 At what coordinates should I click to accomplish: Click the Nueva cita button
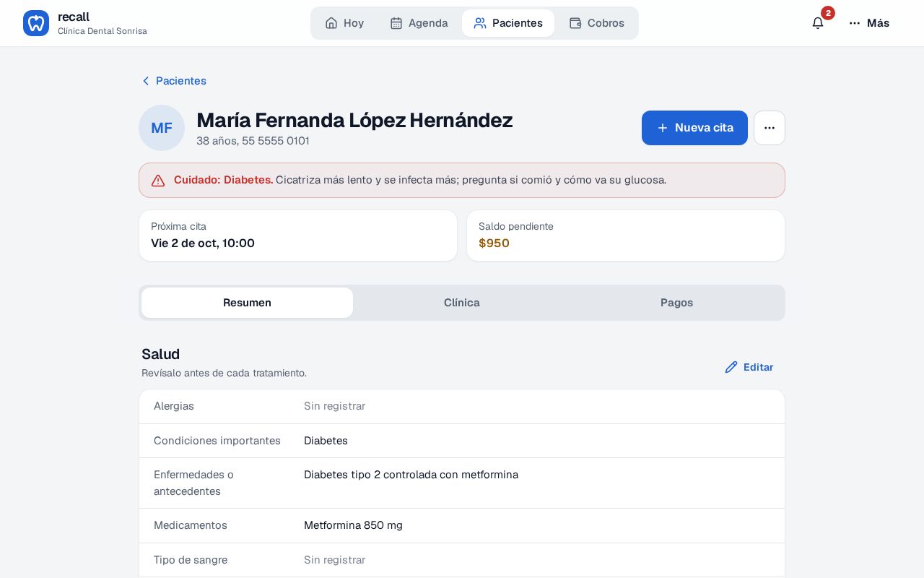[x=694, y=128]
